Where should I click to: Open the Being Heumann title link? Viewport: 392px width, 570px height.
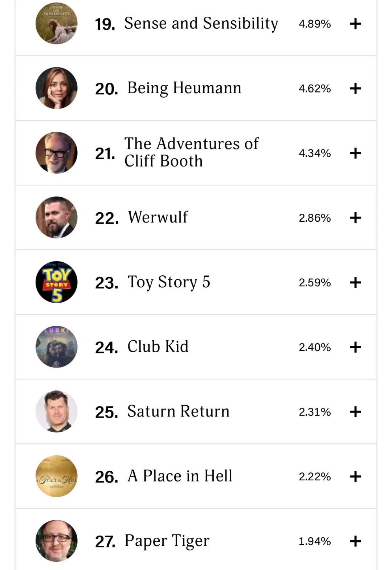[x=184, y=88]
